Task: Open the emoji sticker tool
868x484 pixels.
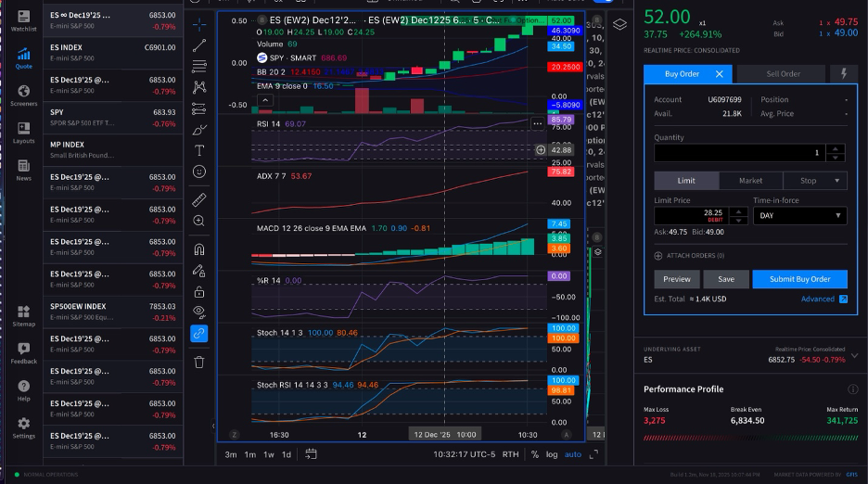Action: click(199, 172)
